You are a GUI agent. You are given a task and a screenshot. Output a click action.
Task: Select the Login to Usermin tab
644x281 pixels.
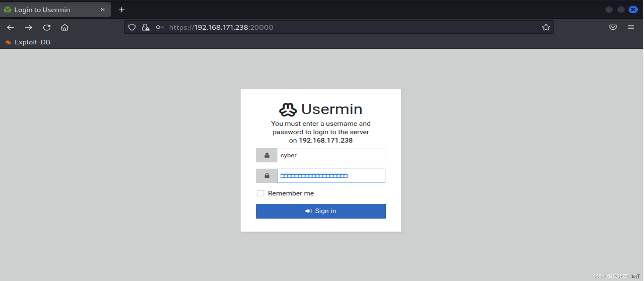pyautogui.click(x=55, y=10)
